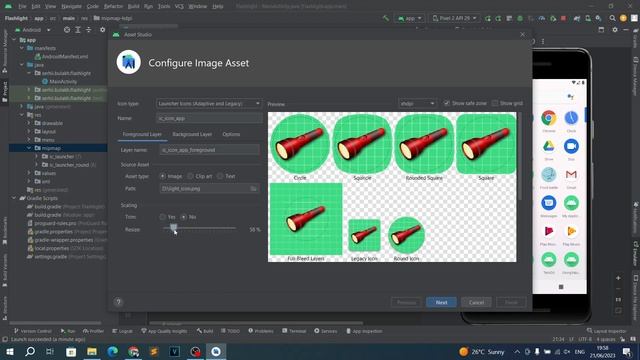Click the Circle icon preview thumbnail
The width and height of the screenshot is (640, 360).
300,144
